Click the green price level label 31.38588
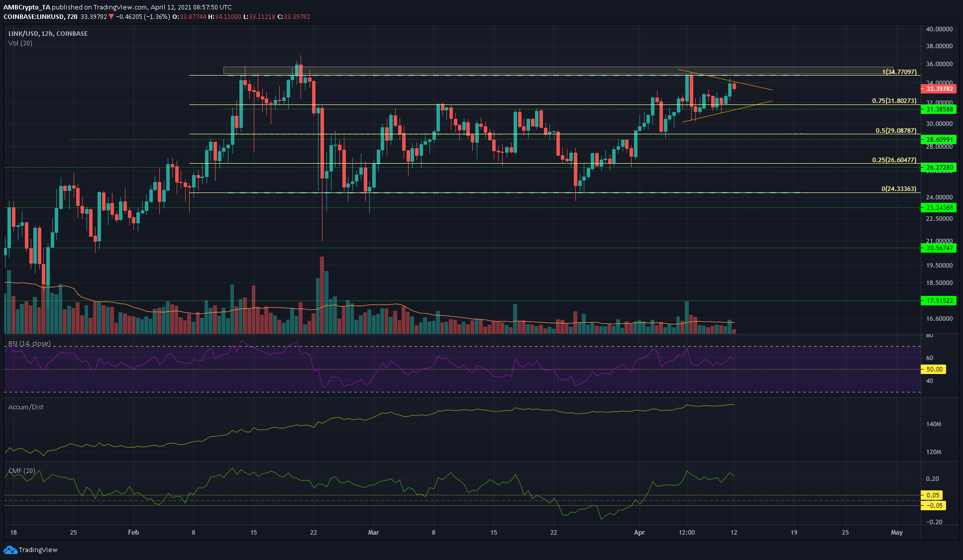 pyautogui.click(x=939, y=109)
